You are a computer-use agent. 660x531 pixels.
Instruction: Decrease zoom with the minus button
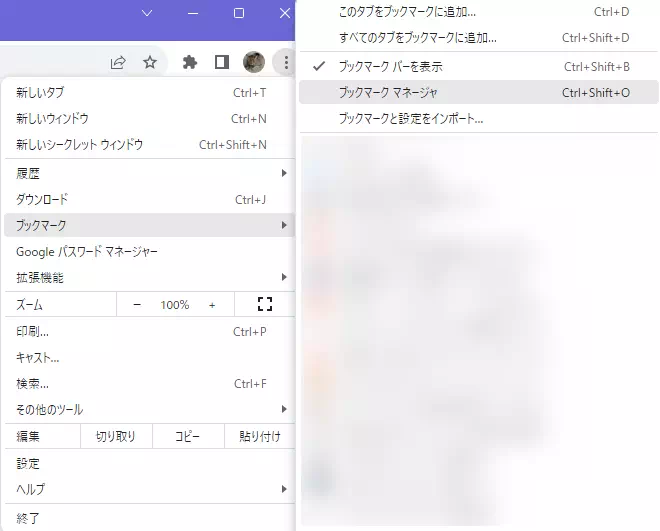tap(137, 304)
